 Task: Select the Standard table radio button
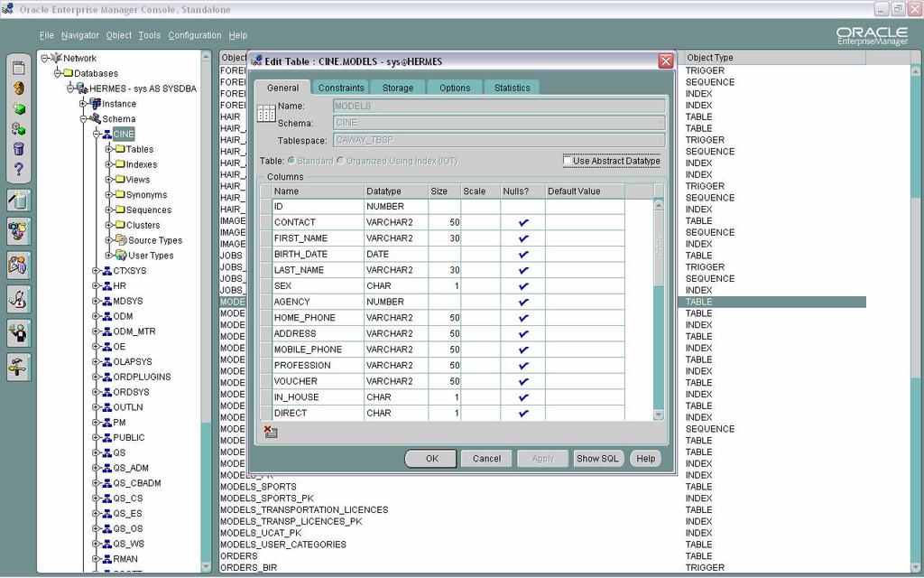(291, 161)
